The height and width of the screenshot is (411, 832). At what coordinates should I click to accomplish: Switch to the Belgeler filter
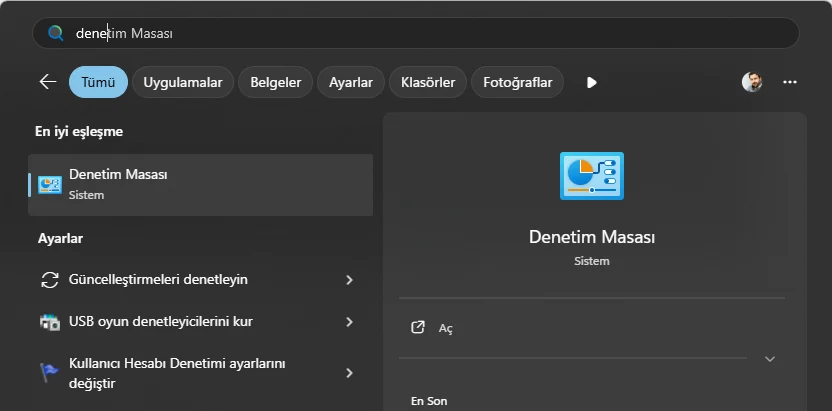click(x=275, y=82)
